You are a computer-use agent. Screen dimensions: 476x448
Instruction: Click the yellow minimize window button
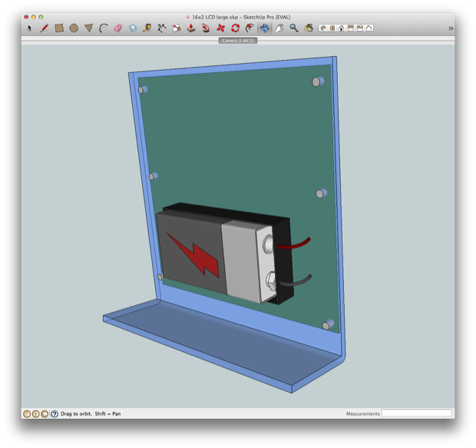click(33, 17)
